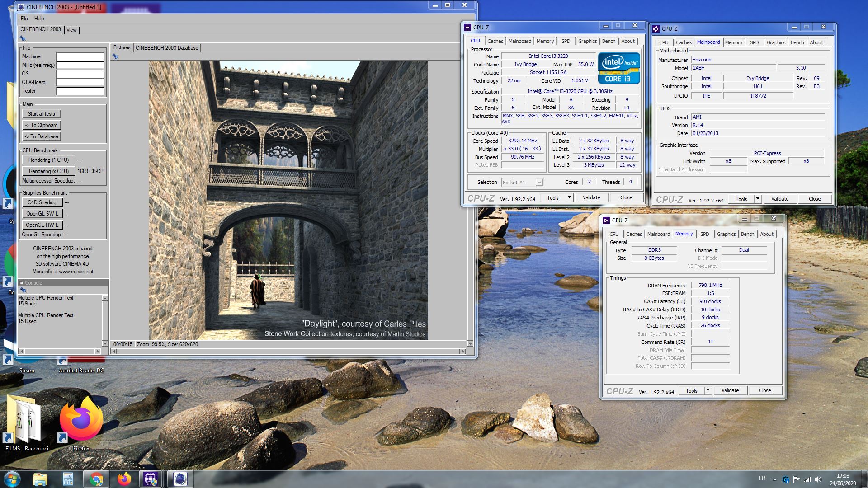Screen dimensions: 868x488
Task: Click Validate in the CPU tab window
Action: (x=591, y=197)
